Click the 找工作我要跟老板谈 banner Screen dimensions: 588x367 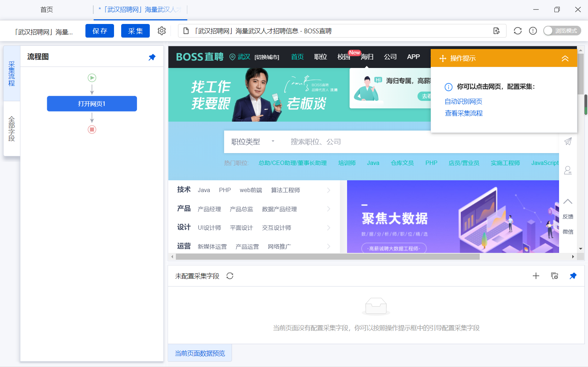pyautogui.click(x=259, y=95)
